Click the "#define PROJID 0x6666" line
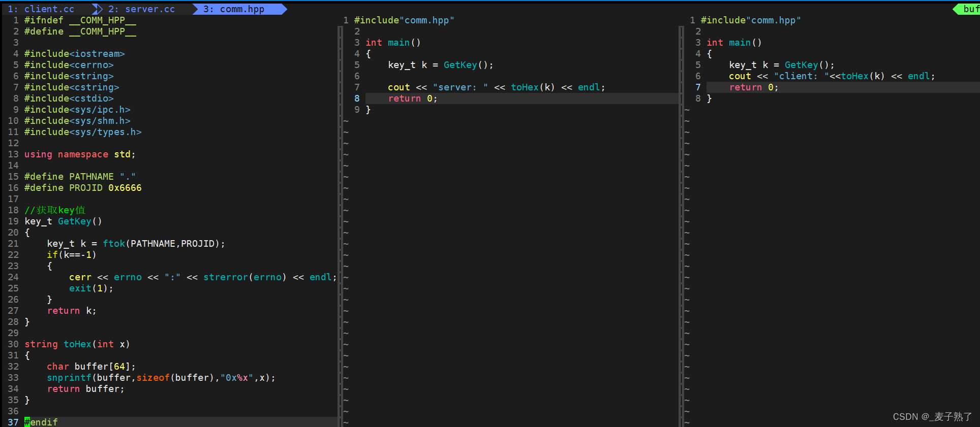The image size is (980, 427). pos(83,188)
